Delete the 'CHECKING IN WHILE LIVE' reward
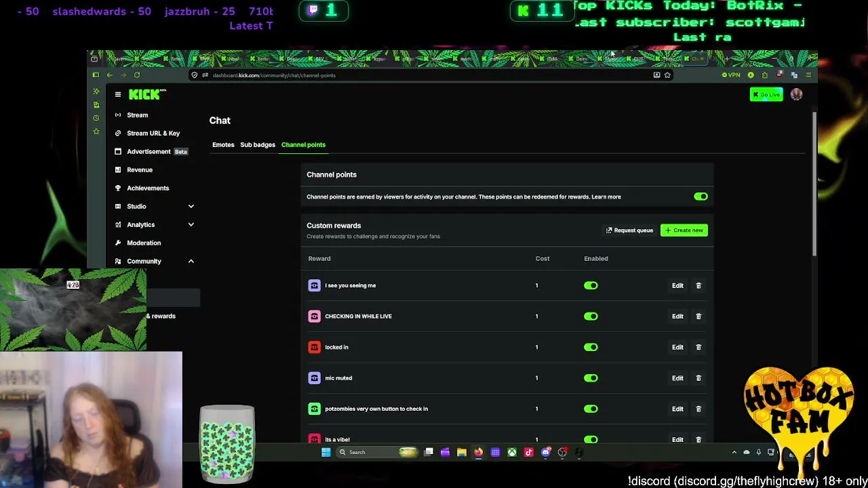This screenshot has height=488, width=868. pos(698,317)
